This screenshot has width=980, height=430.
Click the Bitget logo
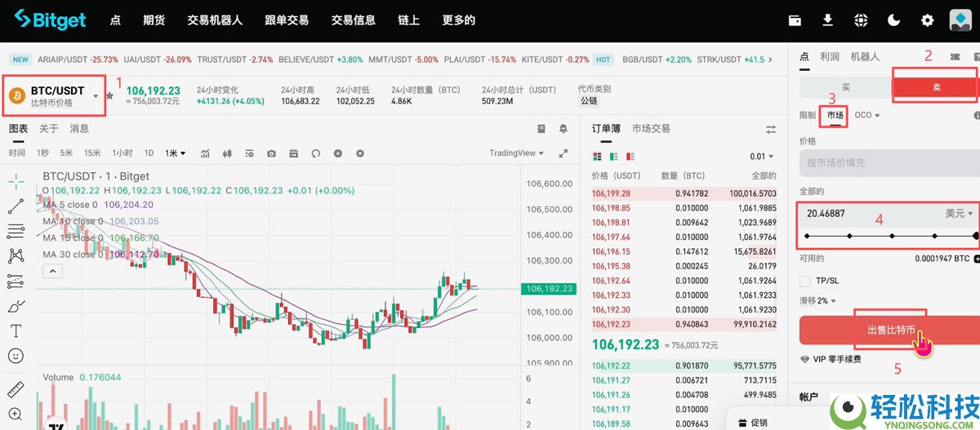50,20
